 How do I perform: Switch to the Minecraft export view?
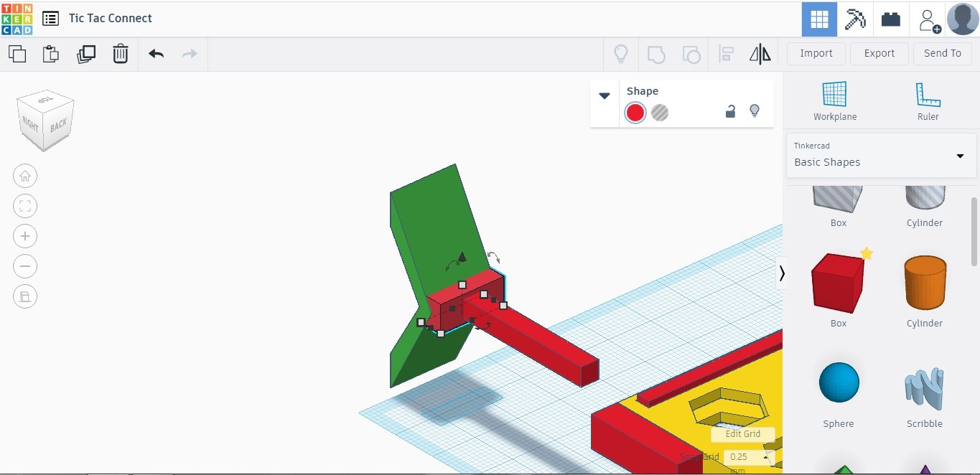tap(855, 19)
